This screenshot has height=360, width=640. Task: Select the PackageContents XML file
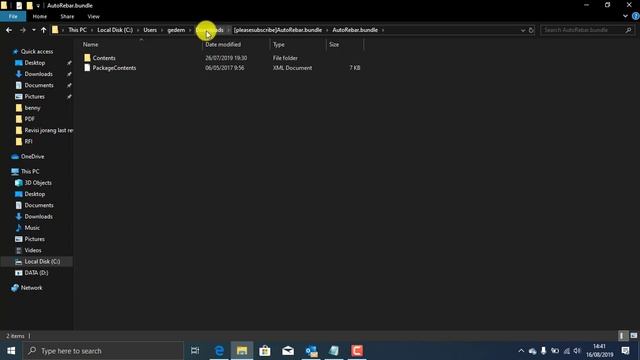(114, 68)
